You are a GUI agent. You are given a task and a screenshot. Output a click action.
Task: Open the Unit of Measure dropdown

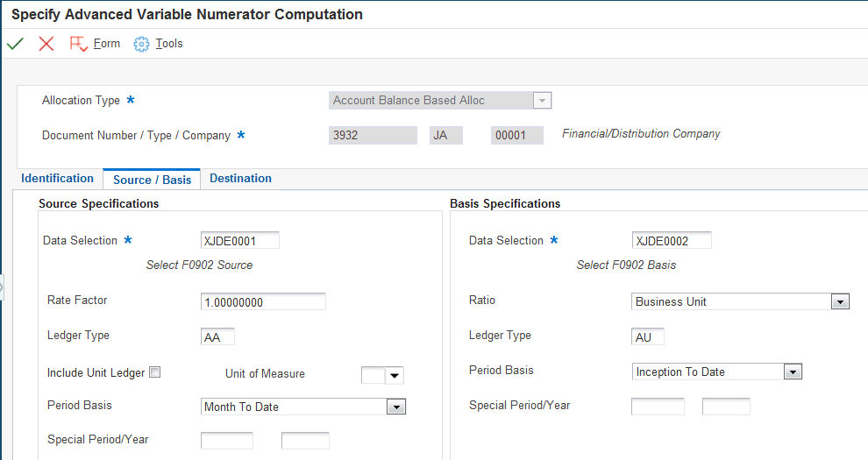(x=395, y=376)
